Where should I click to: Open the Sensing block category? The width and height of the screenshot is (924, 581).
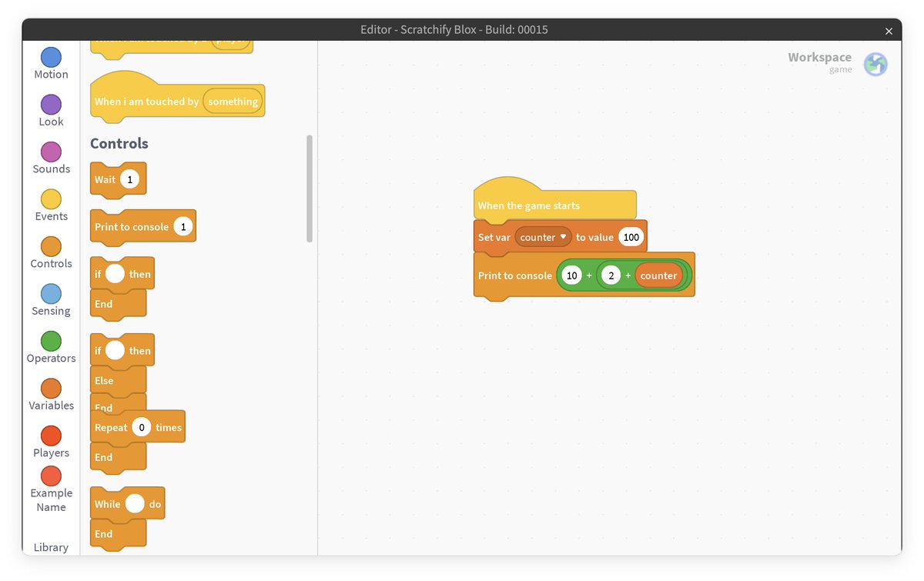click(x=51, y=301)
